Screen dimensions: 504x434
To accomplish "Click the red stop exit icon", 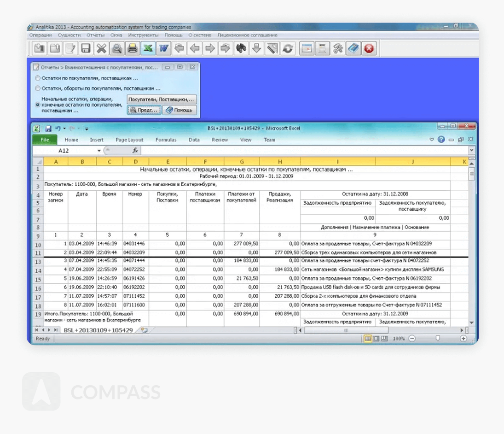I will click(369, 48).
